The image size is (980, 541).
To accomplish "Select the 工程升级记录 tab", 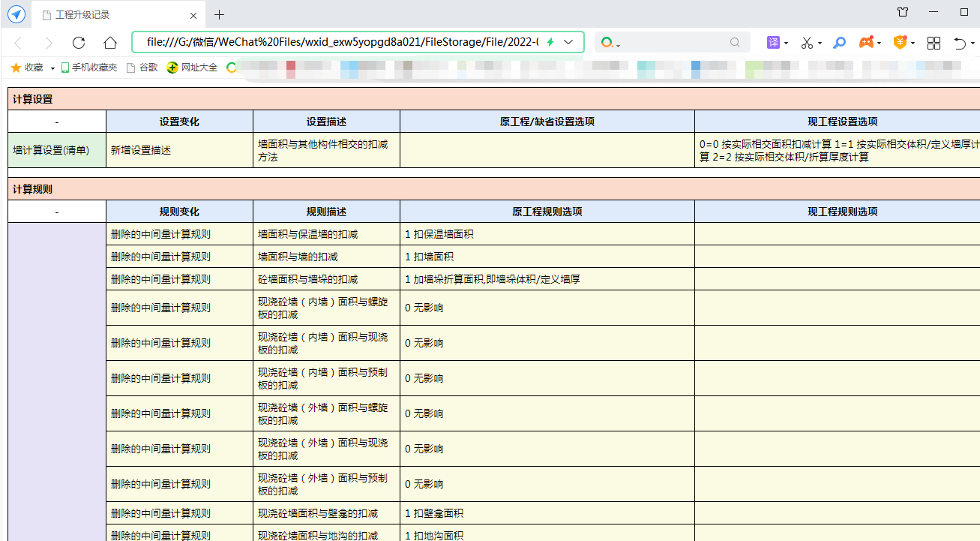I will [117, 15].
